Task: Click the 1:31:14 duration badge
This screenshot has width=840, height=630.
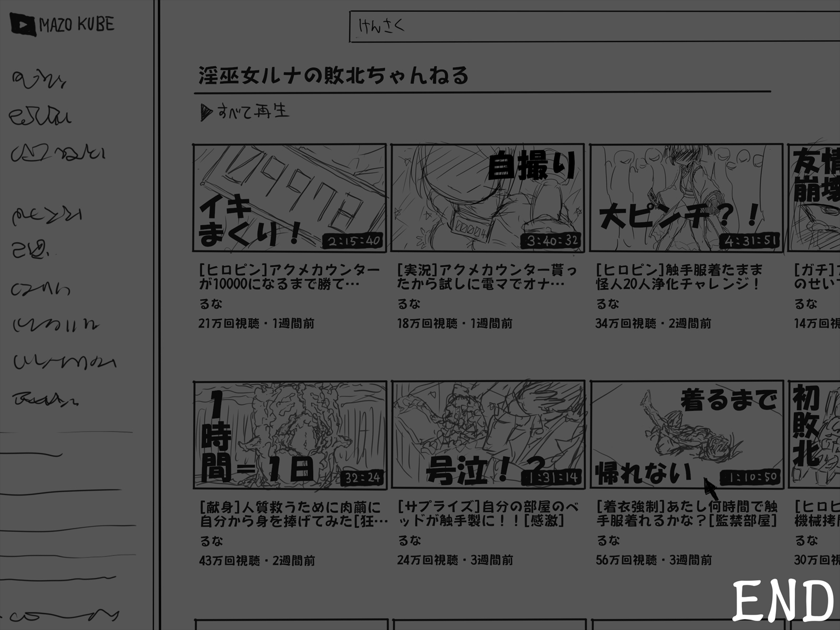Action: [x=553, y=478]
